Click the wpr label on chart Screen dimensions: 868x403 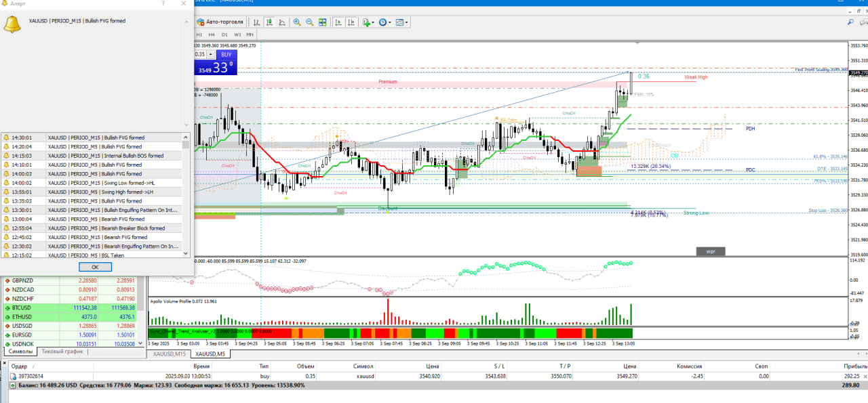[711, 251]
